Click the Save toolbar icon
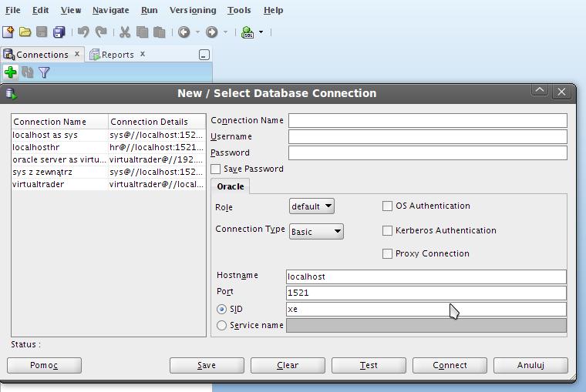Viewport: 586px width, 392px height. (42, 32)
